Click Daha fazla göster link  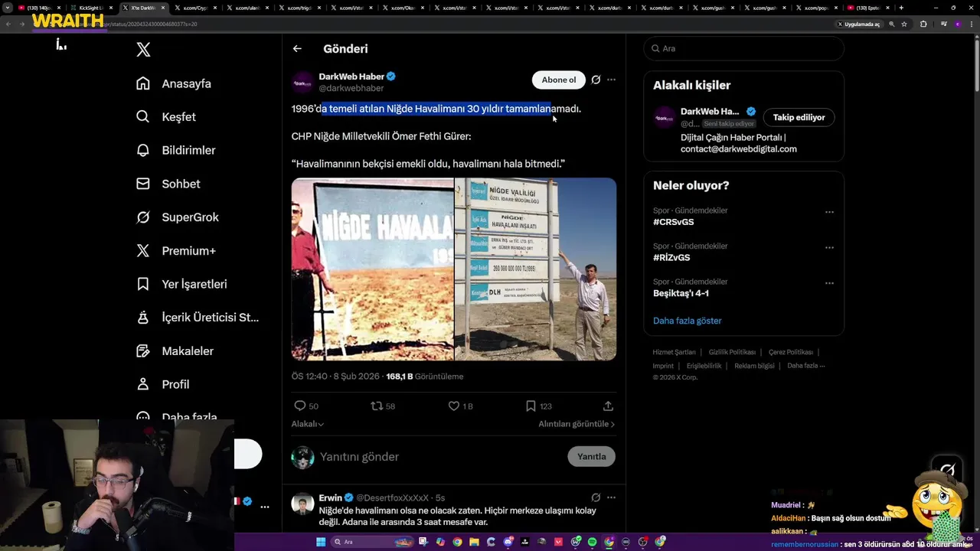pyautogui.click(x=687, y=321)
